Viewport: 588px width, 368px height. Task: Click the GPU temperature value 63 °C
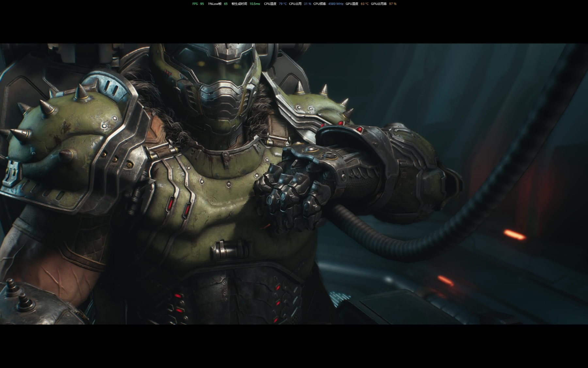[365, 4]
